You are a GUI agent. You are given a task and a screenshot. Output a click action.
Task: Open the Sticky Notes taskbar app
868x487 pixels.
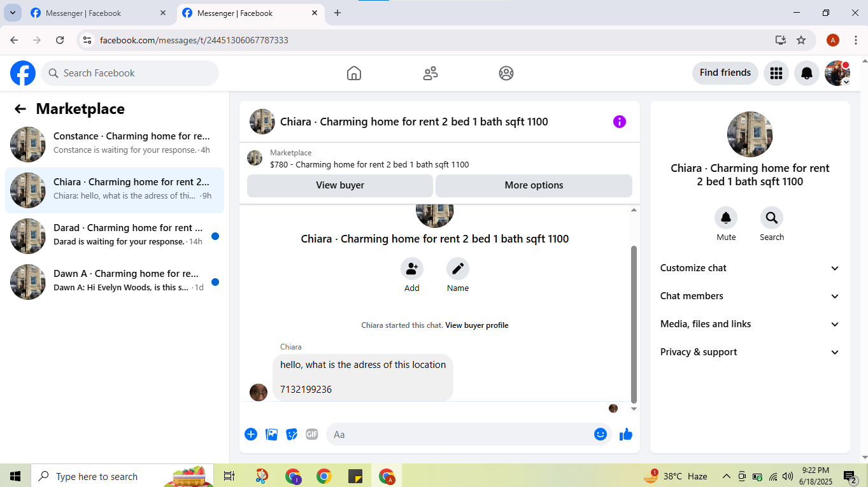click(355, 476)
